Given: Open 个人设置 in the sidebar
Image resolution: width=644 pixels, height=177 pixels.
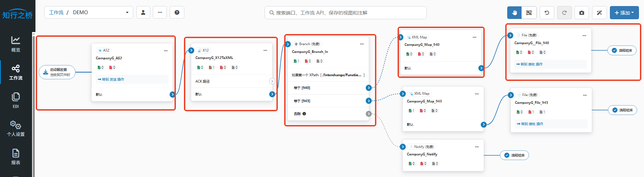Looking at the screenshot, I should tap(16, 128).
